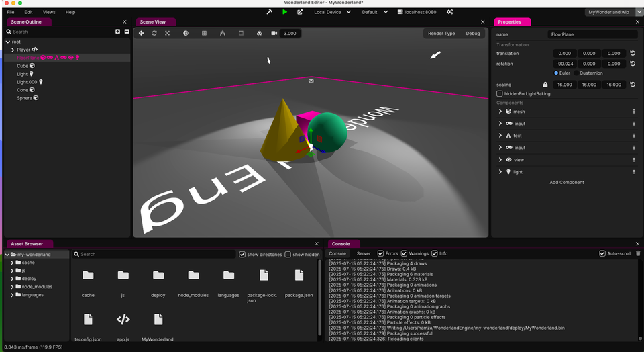The image size is (644, 352).
Task: Select the rotate tool in Scene View toolbar
Action: click(x=154, y=33)
